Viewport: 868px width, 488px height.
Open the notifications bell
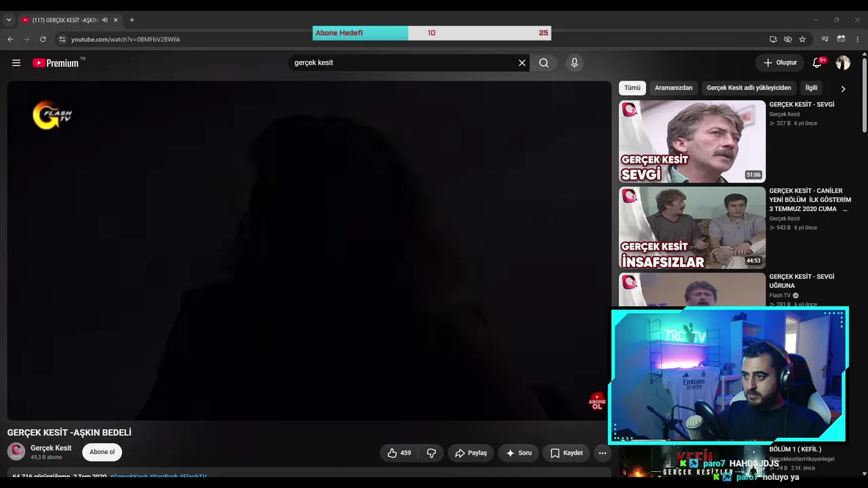coord(817,63)
